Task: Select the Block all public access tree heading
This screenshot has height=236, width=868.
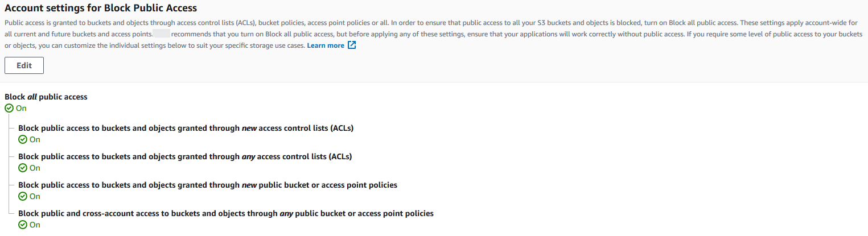Action: [46, 97]
